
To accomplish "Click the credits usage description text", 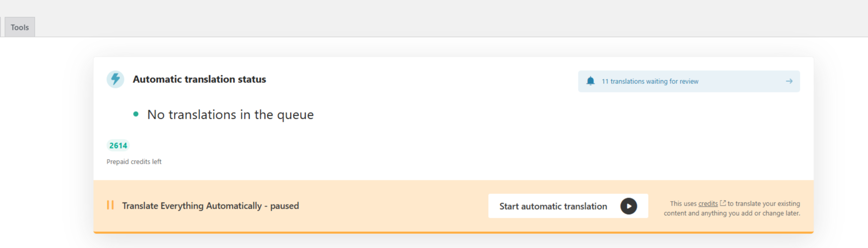I will click(x=732, y=209).
